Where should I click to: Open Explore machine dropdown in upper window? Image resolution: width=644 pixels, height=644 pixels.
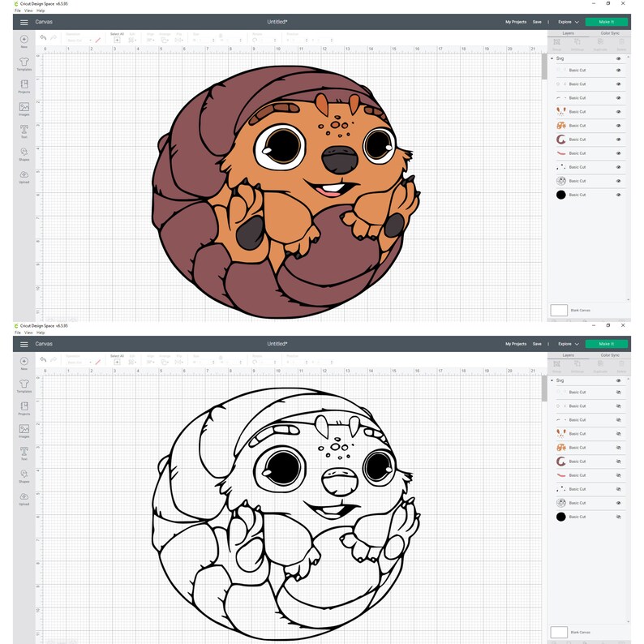pos(569,22)
